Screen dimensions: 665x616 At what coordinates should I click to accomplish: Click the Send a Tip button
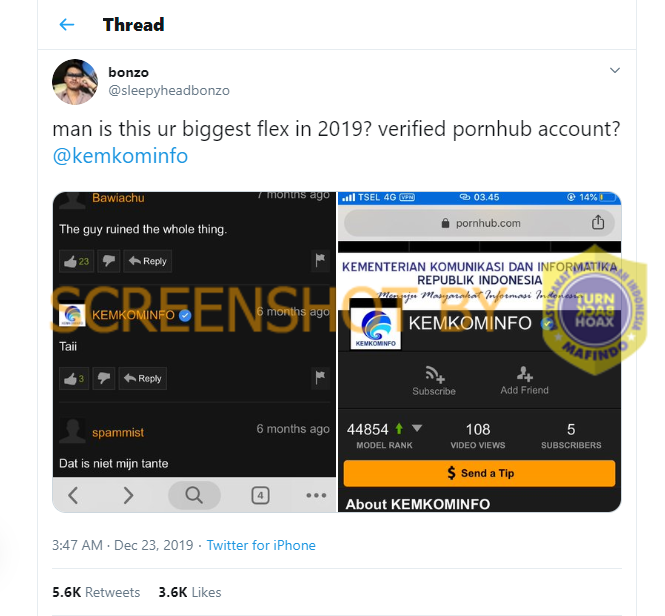(x=479, y=473)
